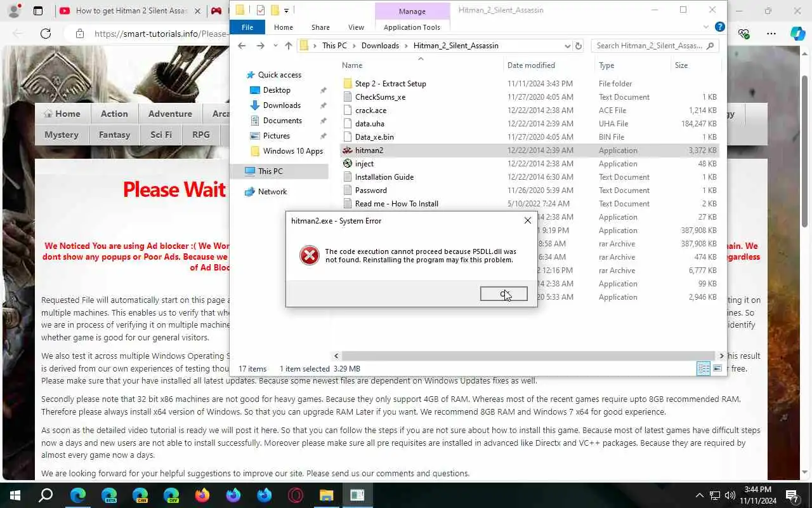
Task: Expand chevron after This PC in breadcrumb
Action: pos(354,46)
